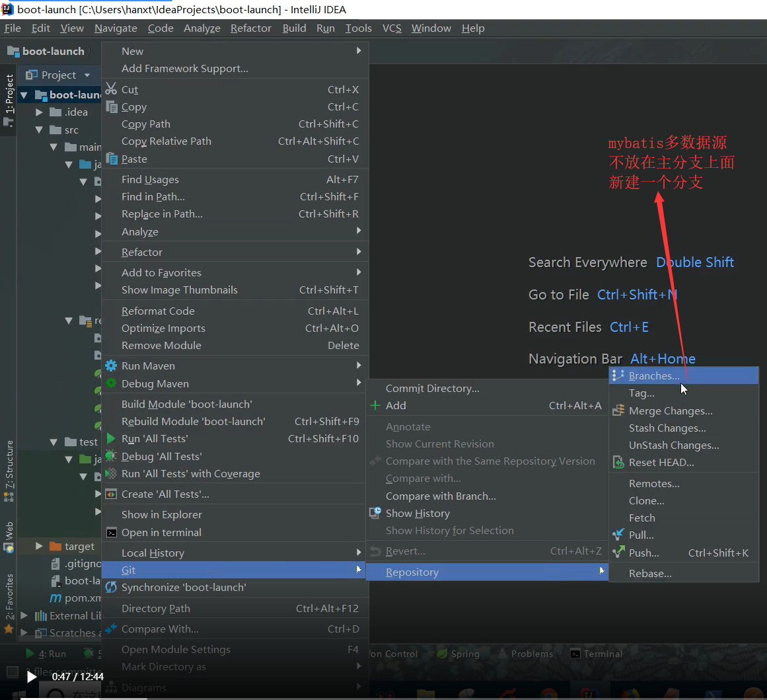Select Clone... entry
767x700 pixels.
coord(684,501)
